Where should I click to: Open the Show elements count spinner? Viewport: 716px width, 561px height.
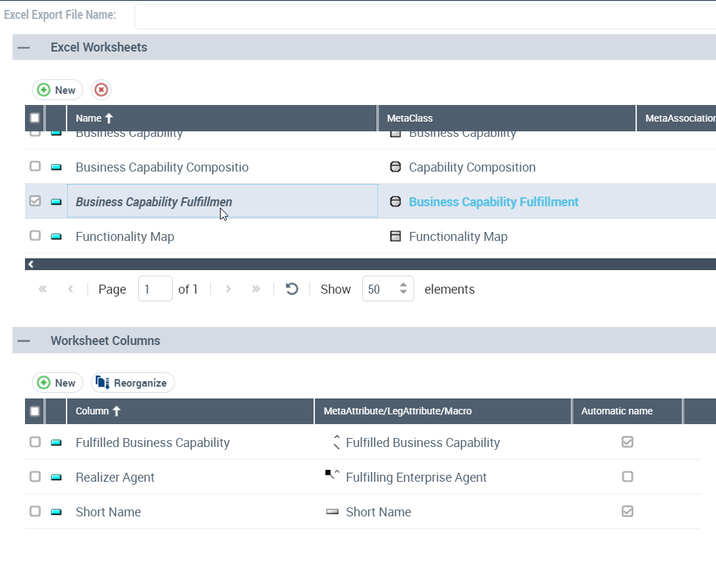pyautogui.click(x=404, y=289)
